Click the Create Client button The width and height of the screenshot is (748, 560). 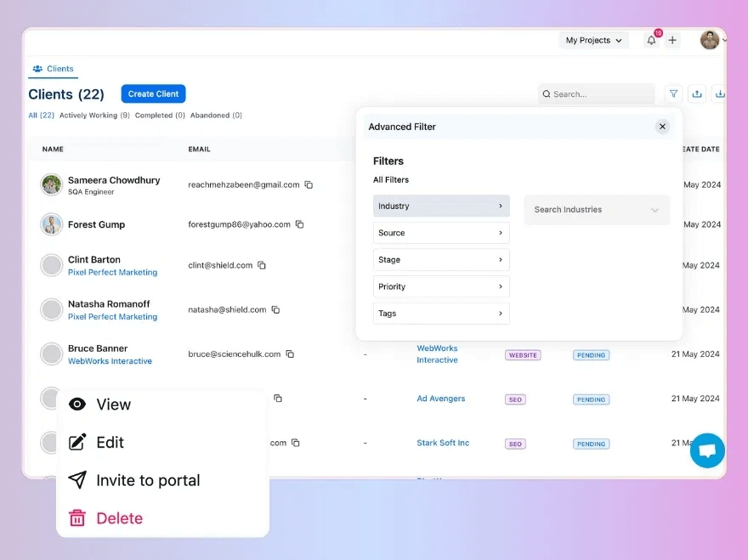click(153, 94)
